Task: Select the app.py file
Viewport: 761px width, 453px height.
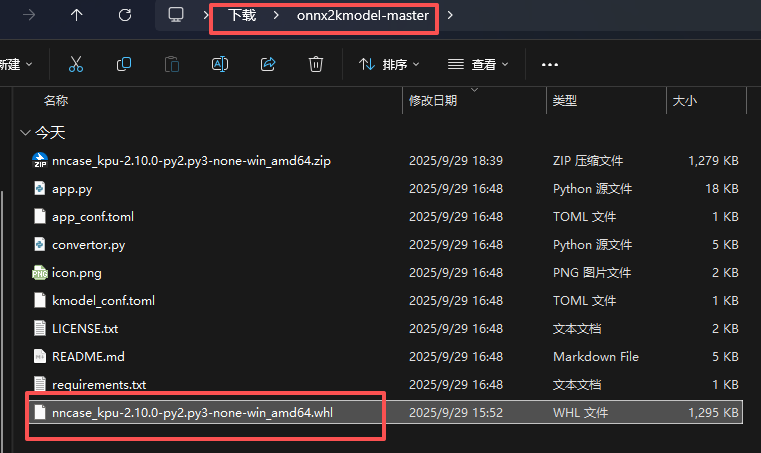Action: pos(72,188)
